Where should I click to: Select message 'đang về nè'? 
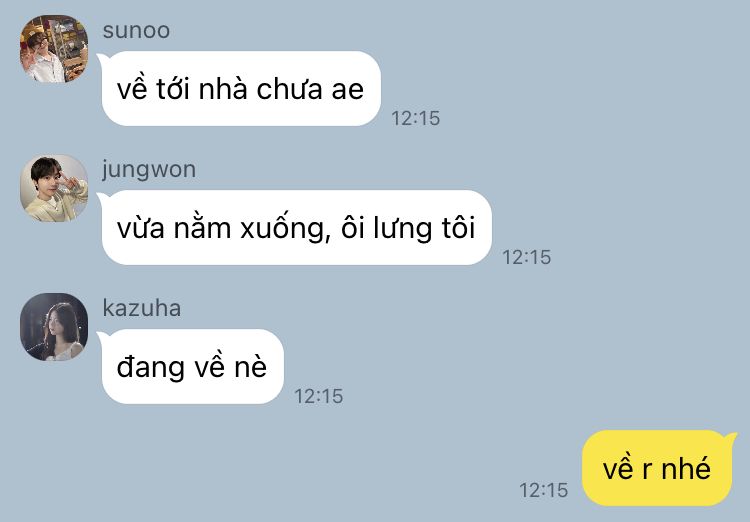click(x=193, y=367)
